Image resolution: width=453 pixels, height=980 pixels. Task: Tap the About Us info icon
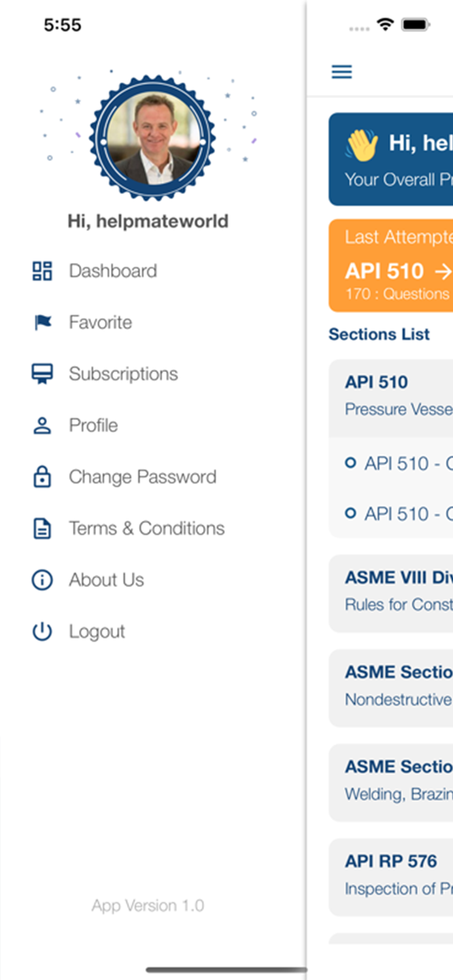pos(41,580)
